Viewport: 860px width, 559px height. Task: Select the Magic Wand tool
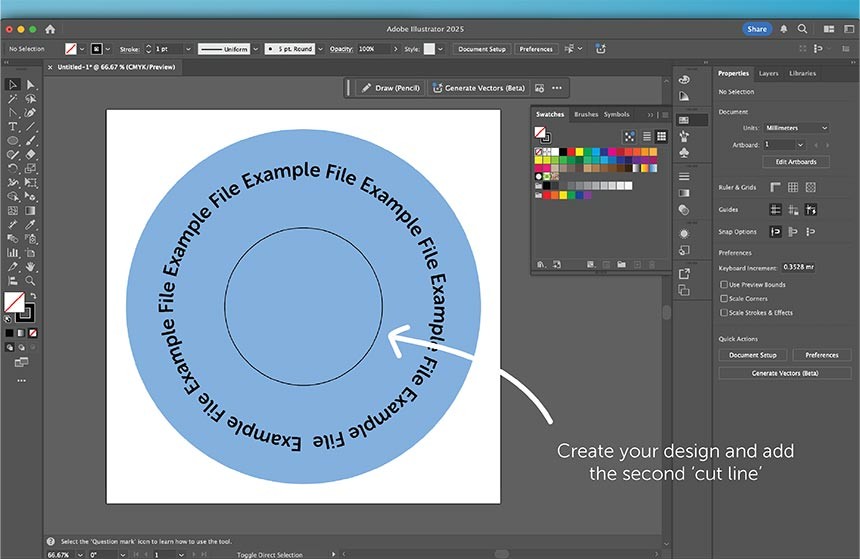(13, 99)
